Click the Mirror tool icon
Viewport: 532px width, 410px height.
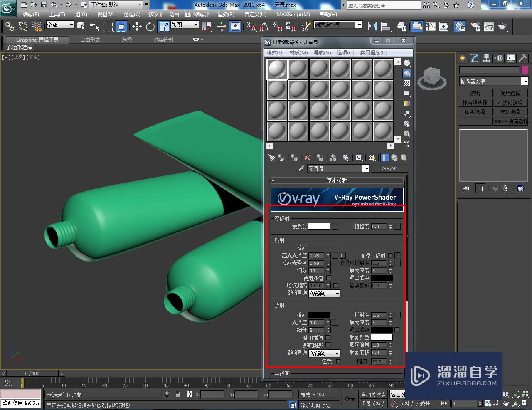[x=372, y=27]
